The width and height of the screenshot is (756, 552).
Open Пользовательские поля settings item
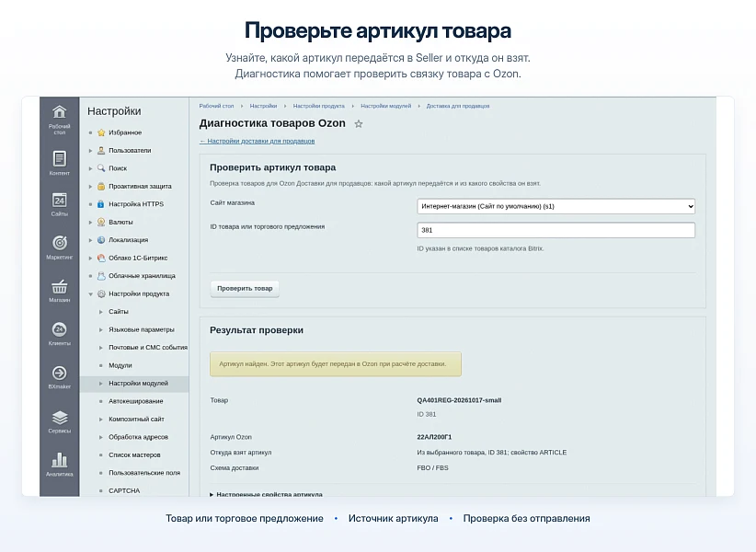pos(144,473)
